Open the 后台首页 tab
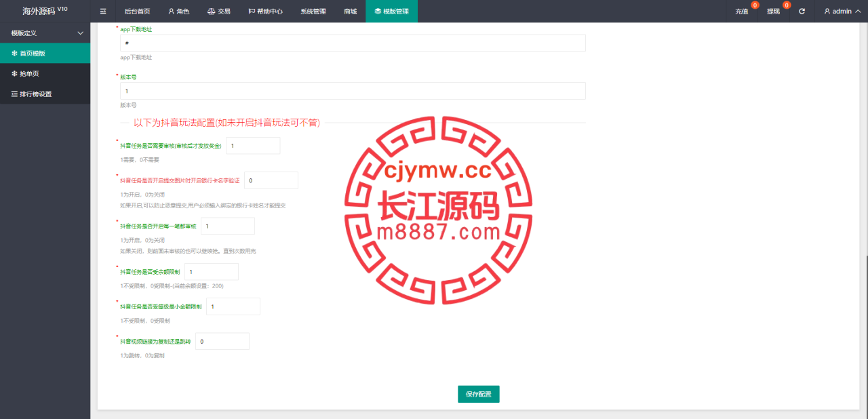Image resolution: width=868 pixels, height=419 pixels. coord(138,12)
